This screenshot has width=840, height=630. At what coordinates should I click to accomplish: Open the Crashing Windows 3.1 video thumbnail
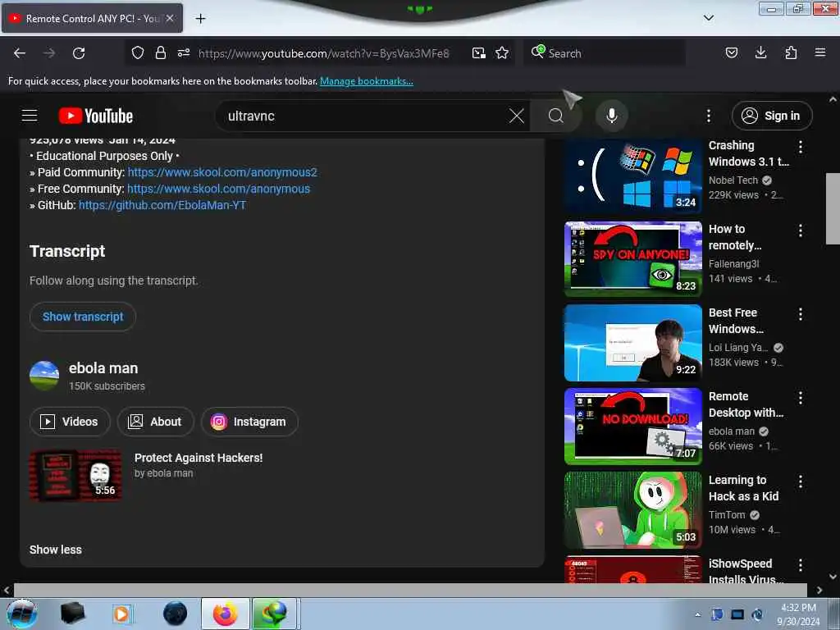[633, 176]
